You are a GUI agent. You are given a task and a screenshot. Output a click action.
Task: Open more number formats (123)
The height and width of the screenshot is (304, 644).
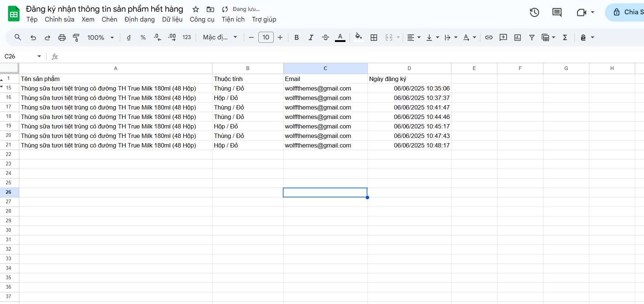pos(187,37)
